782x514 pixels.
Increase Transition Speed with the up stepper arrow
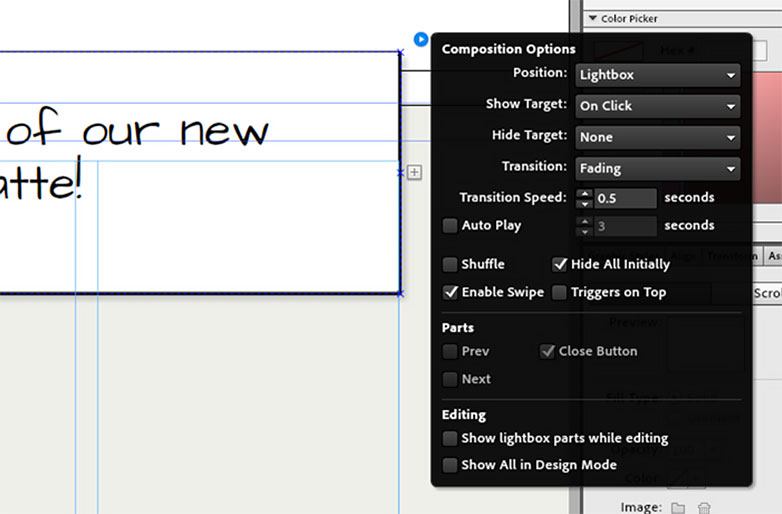coord(585,193)
